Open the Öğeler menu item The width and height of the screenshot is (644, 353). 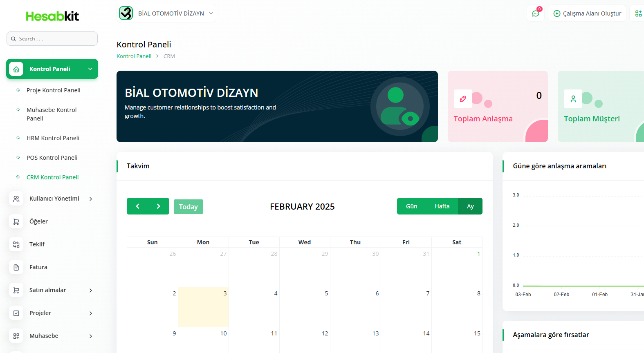(x=38, y=221)
